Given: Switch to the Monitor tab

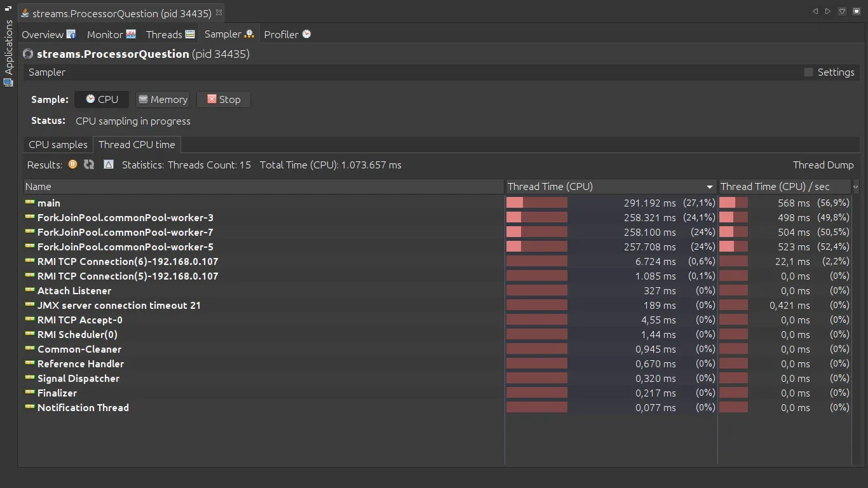Looking at the screenshot, I should pos(111,34).
